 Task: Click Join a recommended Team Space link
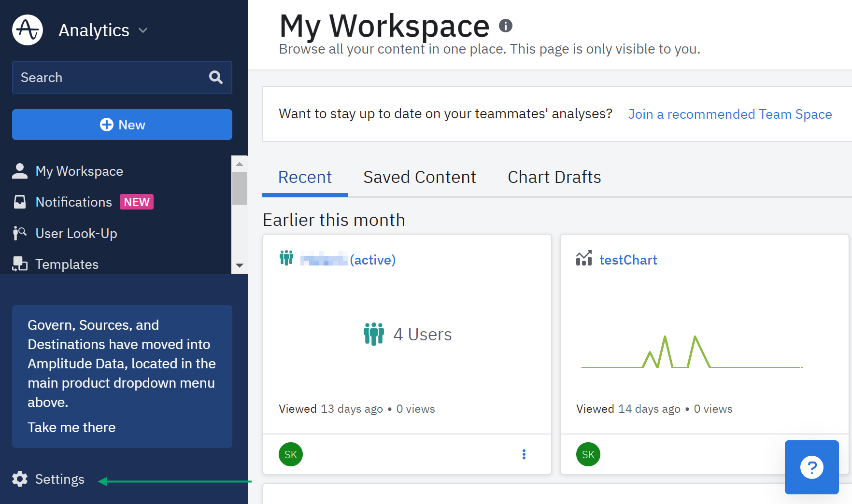[730, 114]
